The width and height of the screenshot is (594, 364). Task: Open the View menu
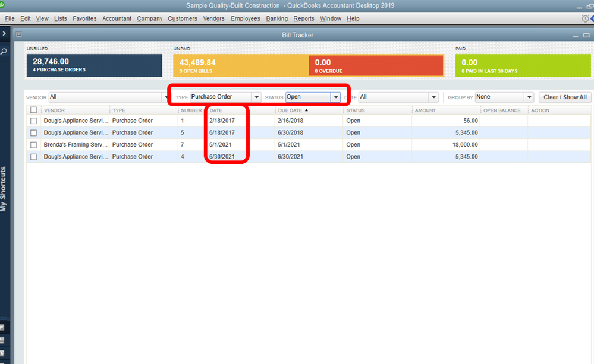[42, 18]
